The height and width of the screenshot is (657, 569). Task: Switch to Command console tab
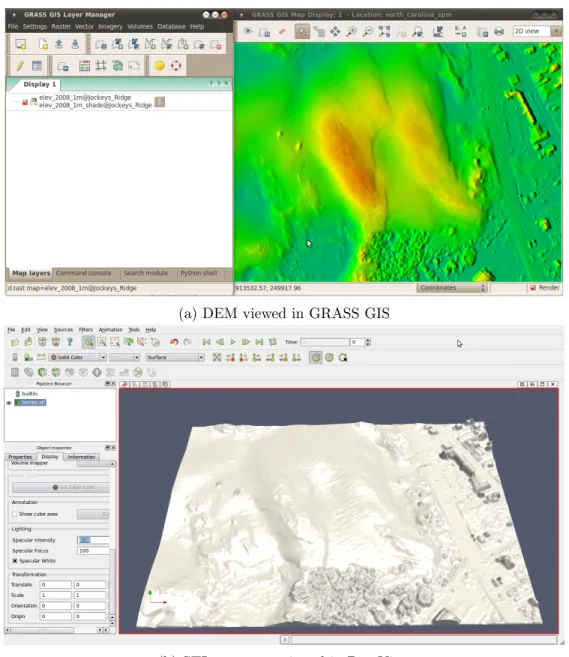[83, 273]
